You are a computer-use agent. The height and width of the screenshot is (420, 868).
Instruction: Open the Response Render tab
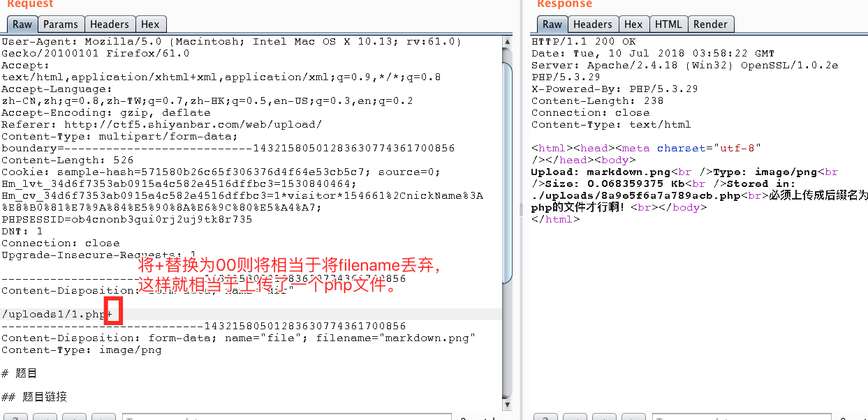(711, 24)
